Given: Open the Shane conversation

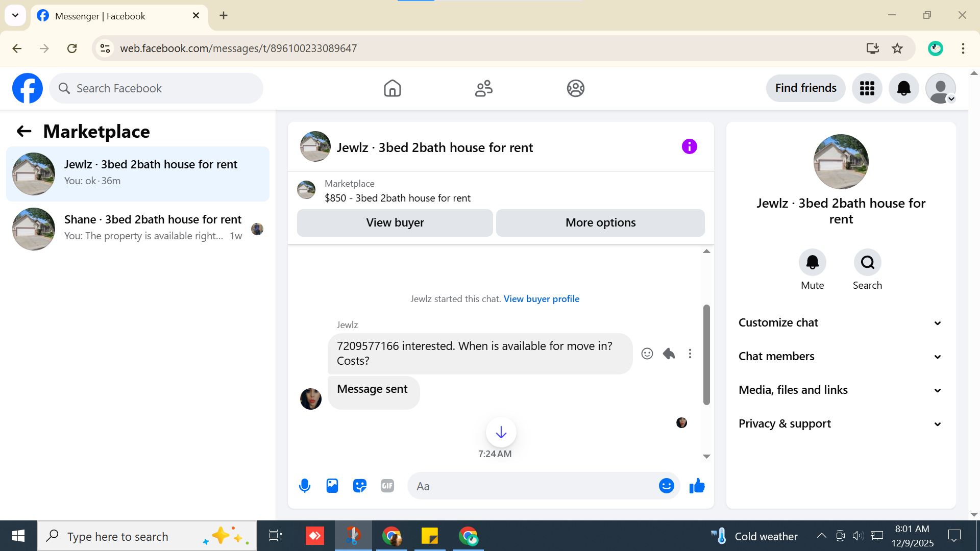Looking at the screenshot, I should [x=138, y=228].
